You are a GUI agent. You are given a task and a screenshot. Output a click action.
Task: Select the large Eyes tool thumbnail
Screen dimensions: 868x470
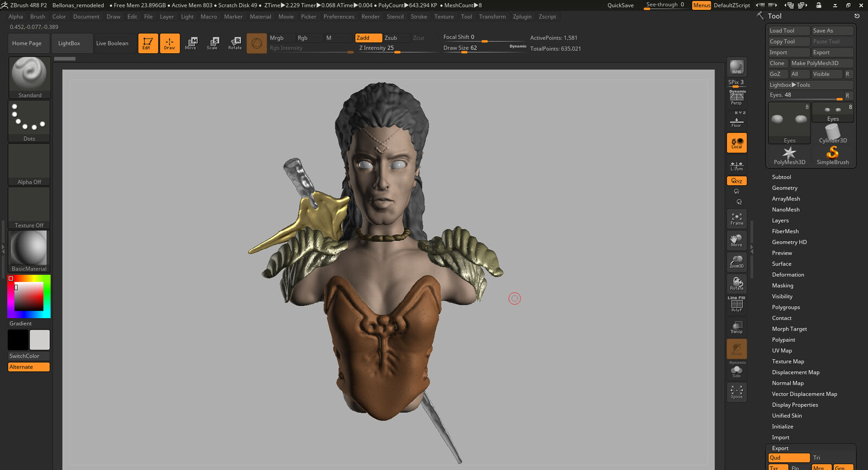tap(789, 123)
